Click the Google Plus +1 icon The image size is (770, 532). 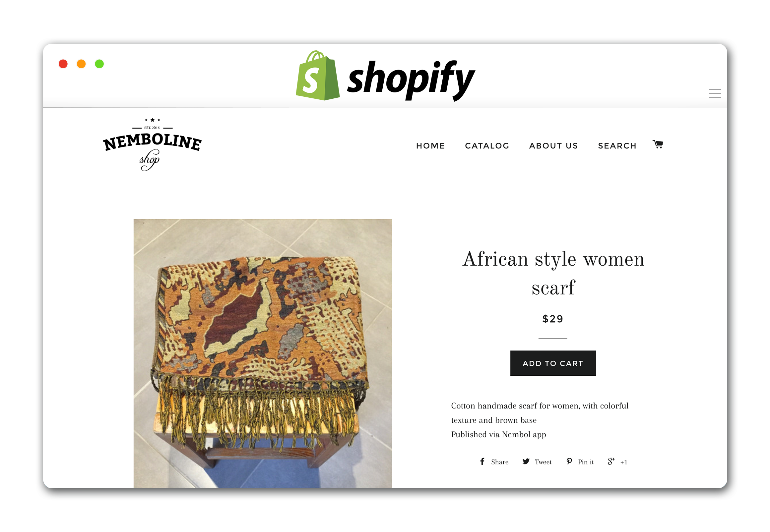611,461
